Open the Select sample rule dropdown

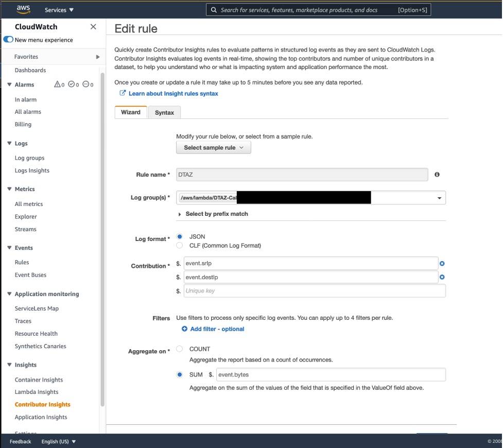(x=213, y=147)
